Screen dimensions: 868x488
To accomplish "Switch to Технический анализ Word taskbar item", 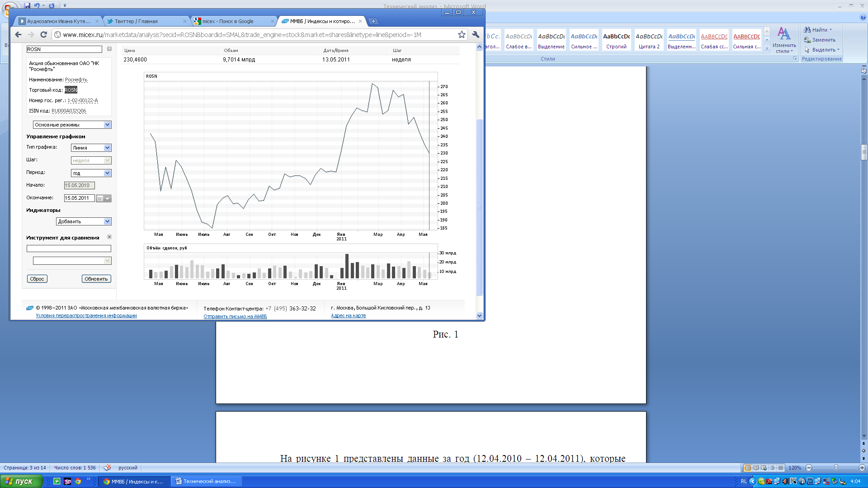I will tap(207, 482).
